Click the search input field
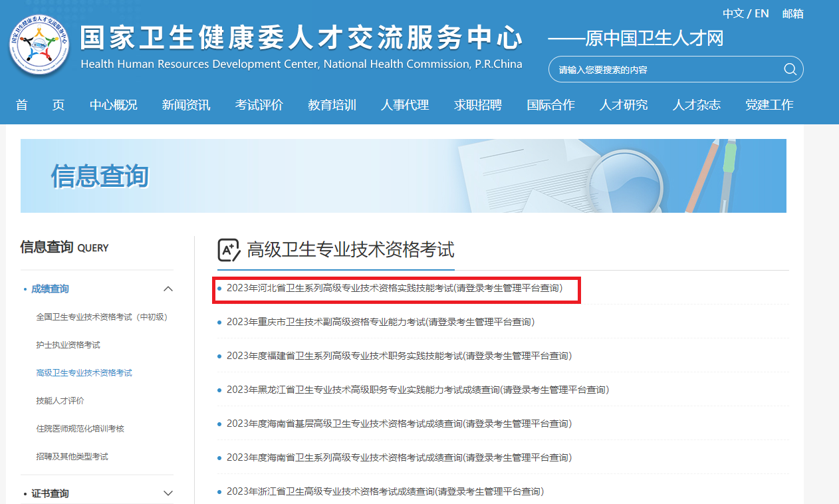This screenshot has height=504, width=839. point(665,69)
